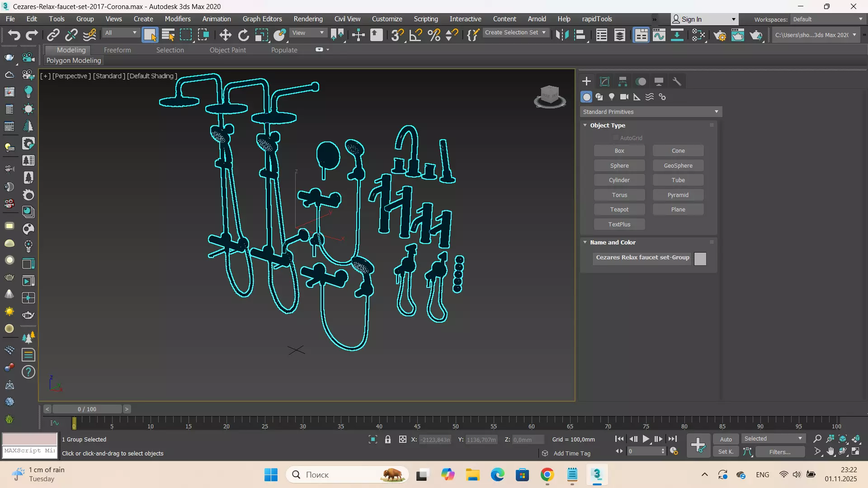The height and width of the screenshot is (488, 868).
Task: Enable the AutoGrid checkbox
Action: pyautogui.click(x=616, y=138)
